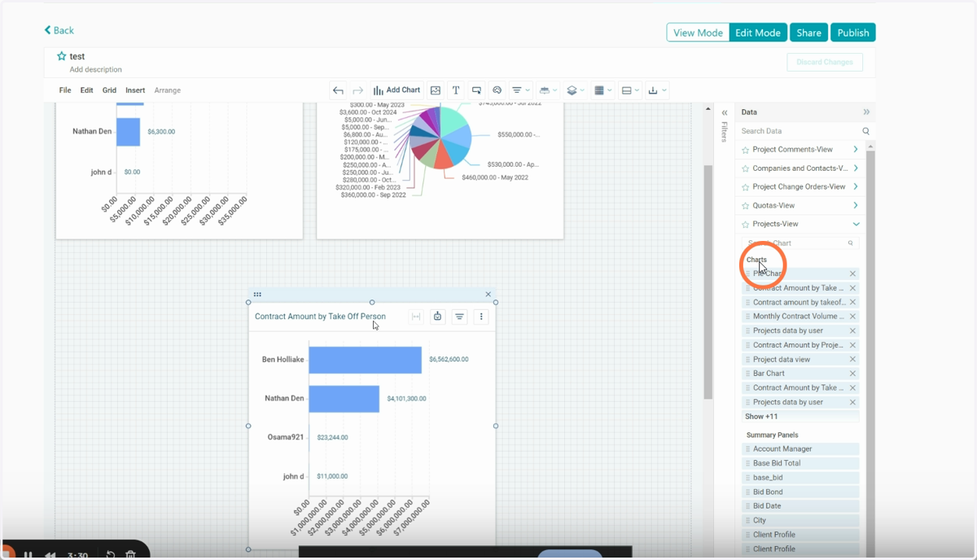Insert an image using the picture icon
Image resolution: width=977 pixels, height=560 pixels.
click(x=436, y=90)
